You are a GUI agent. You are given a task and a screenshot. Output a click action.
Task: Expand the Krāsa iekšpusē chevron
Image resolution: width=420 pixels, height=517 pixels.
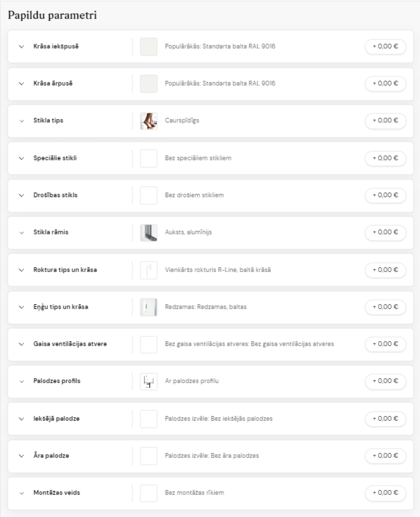(x=22, y=47)
